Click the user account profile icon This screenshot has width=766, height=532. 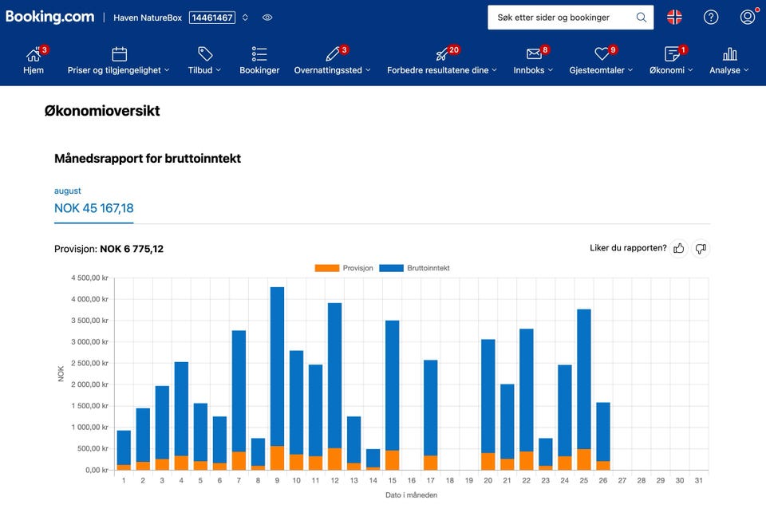(748, 18)
